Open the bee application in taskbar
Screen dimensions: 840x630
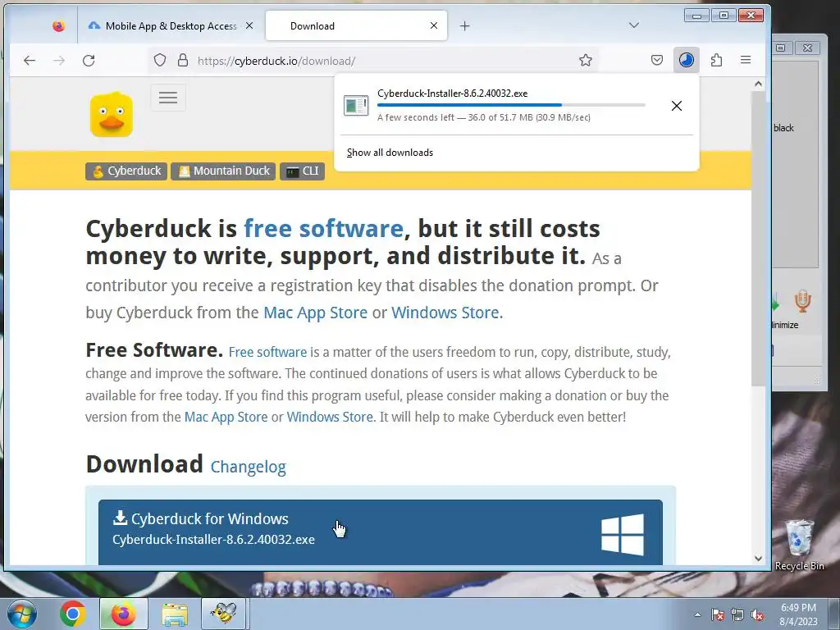click(x=223, y=614)
